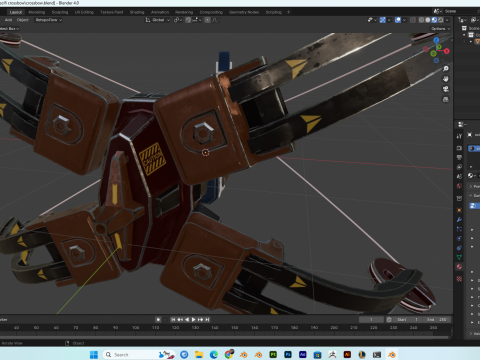Toggle X-ray mode

click(x=413, y=20)
